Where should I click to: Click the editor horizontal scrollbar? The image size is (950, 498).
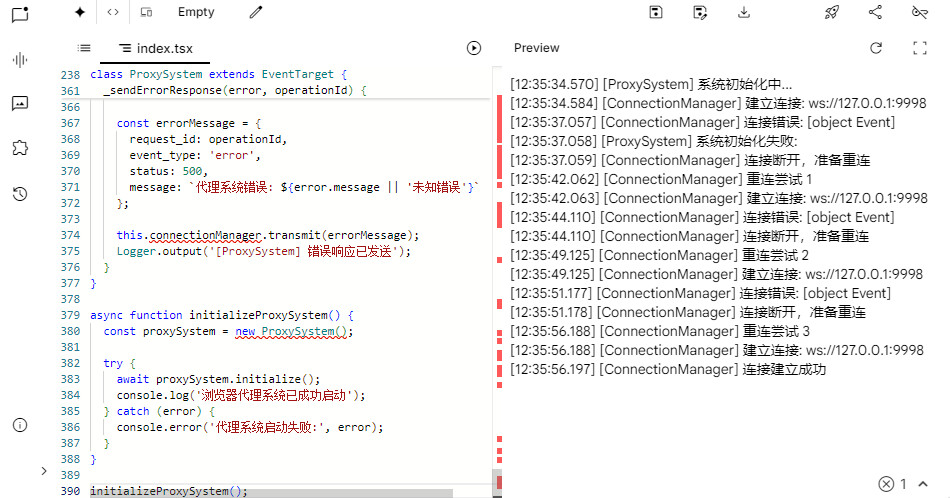tap(270, 492)
